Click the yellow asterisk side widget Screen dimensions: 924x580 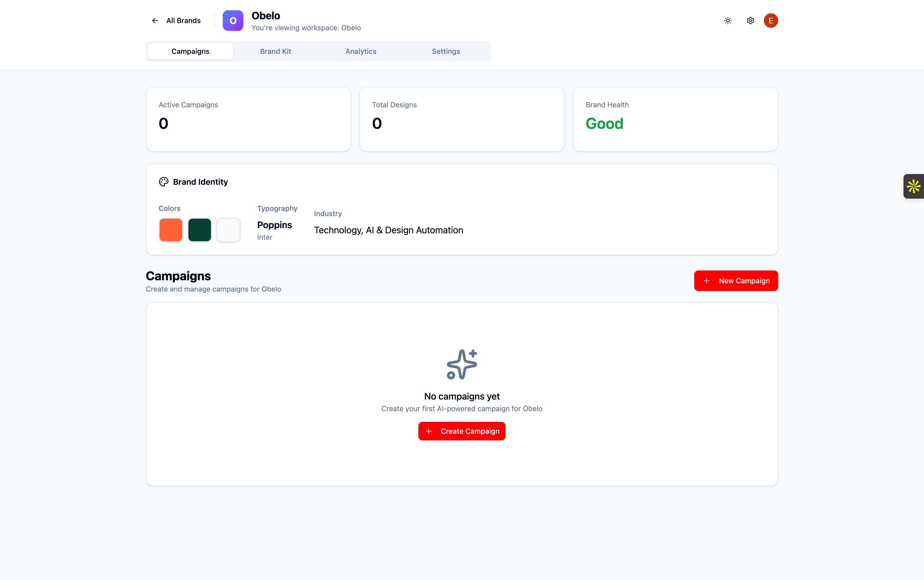coord(914,186)
